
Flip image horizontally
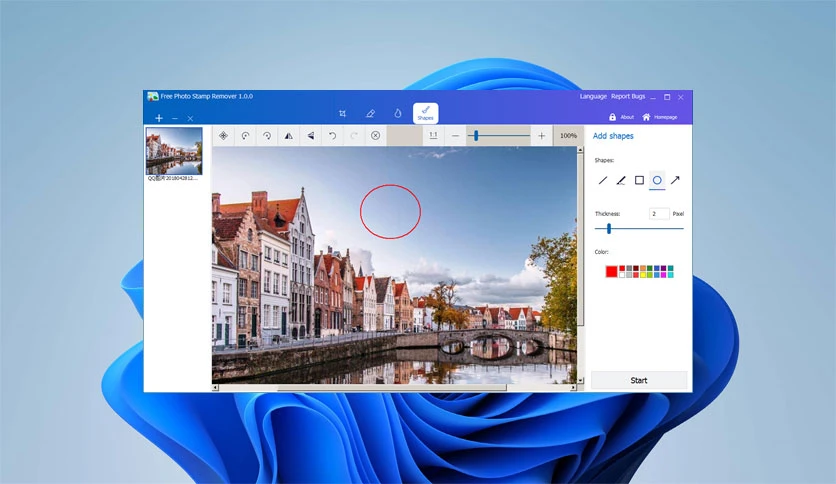[288, 136]
